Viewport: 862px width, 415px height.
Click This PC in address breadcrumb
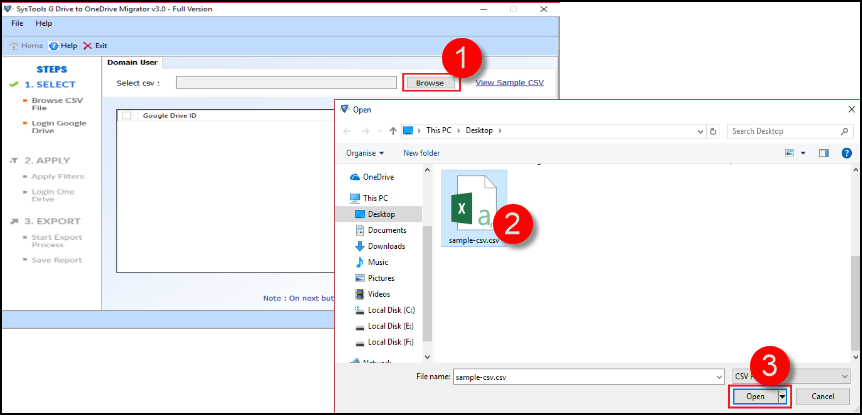pos(441,131)
